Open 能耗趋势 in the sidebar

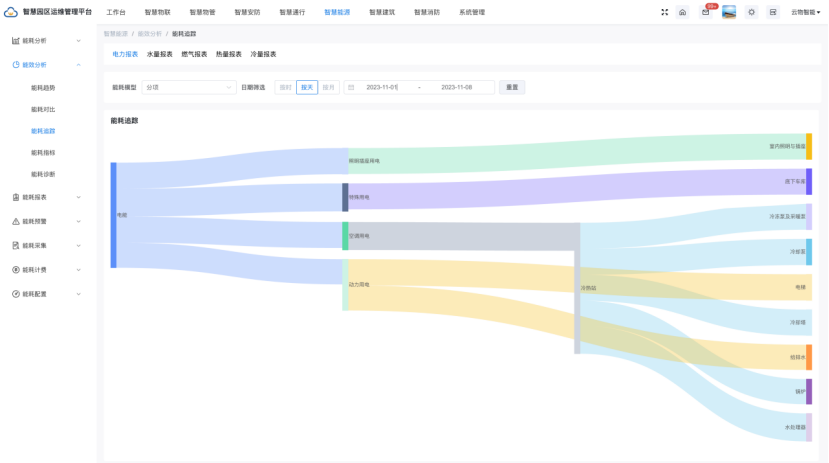43,88
